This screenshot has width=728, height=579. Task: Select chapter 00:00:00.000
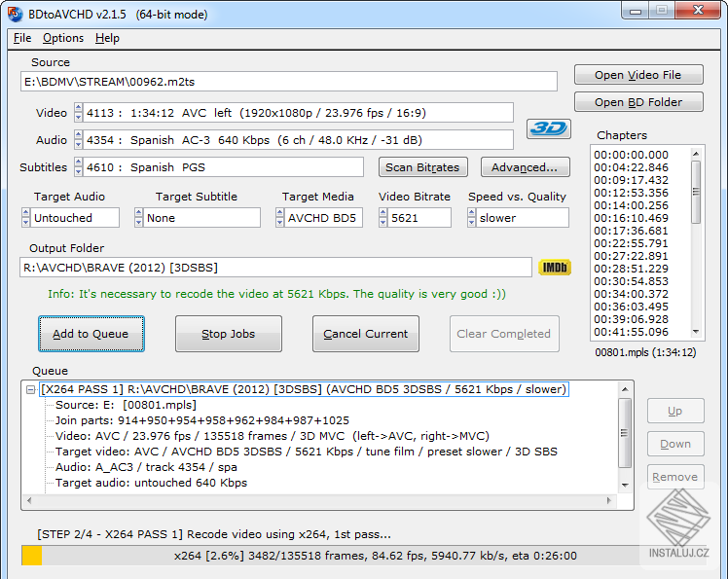(x=631, y=155)
